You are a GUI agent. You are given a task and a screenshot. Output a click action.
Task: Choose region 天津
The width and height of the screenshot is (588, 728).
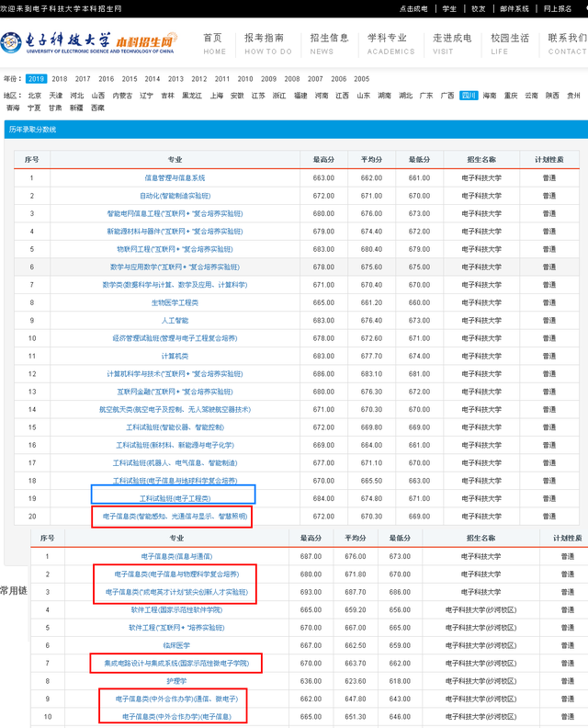pos(56,96)
